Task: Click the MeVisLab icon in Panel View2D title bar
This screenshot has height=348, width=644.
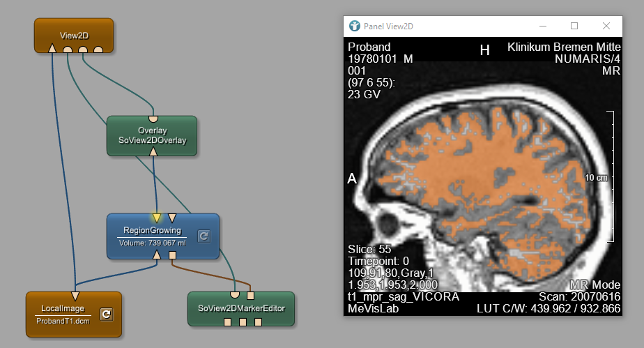Action: point(355,26)
